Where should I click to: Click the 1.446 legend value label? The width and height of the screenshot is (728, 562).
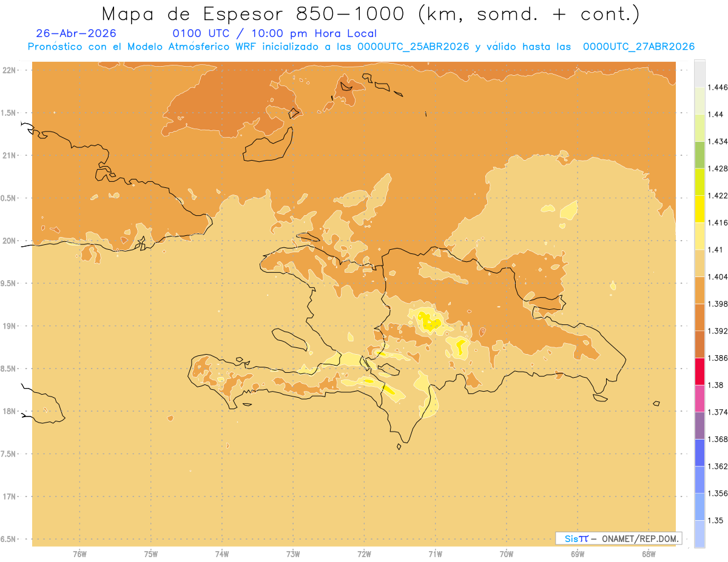point(718,87)
